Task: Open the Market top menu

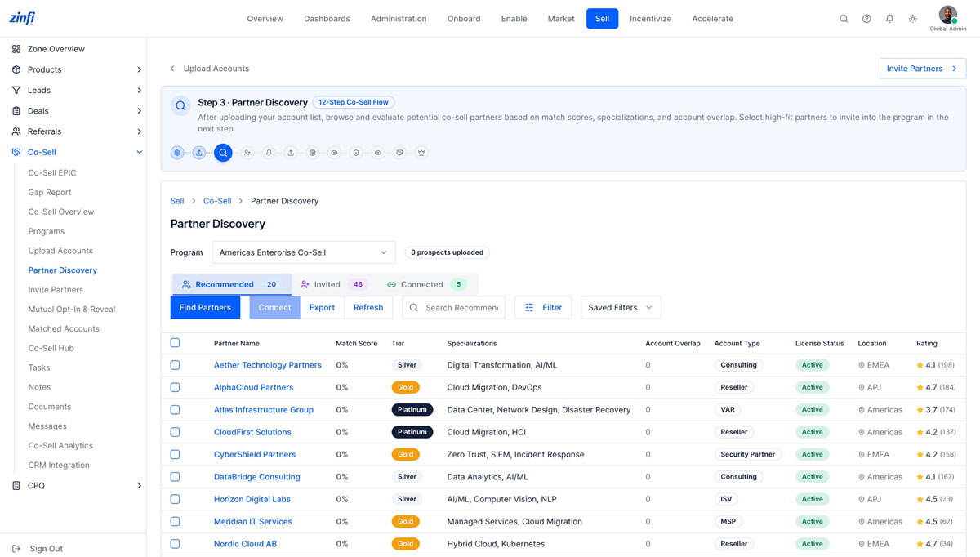Action: [561, 19]
